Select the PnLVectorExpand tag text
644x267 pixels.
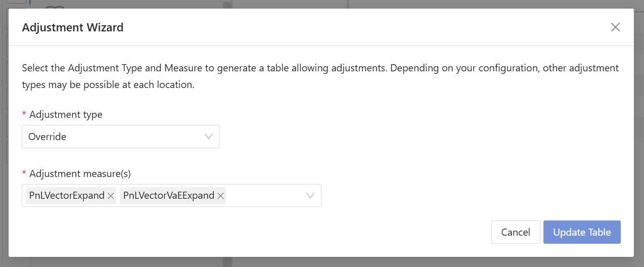[x=67, y=196]
